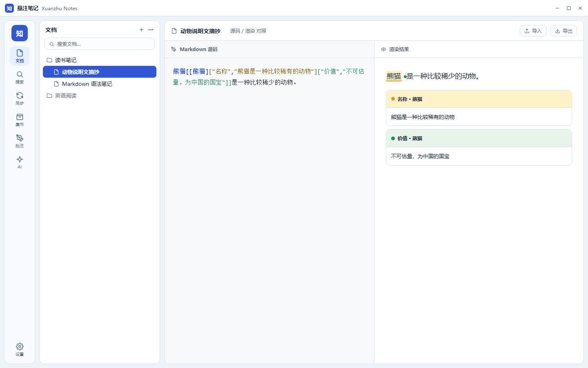Screen dimensions: 588x368
Task: Open the 文档 documents section in sidebar
Action: click(20, 56)
